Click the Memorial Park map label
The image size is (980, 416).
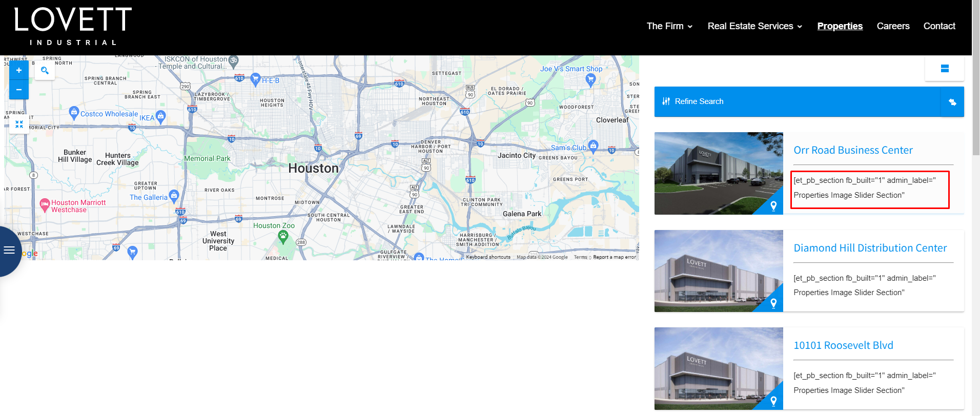point(208,159)
